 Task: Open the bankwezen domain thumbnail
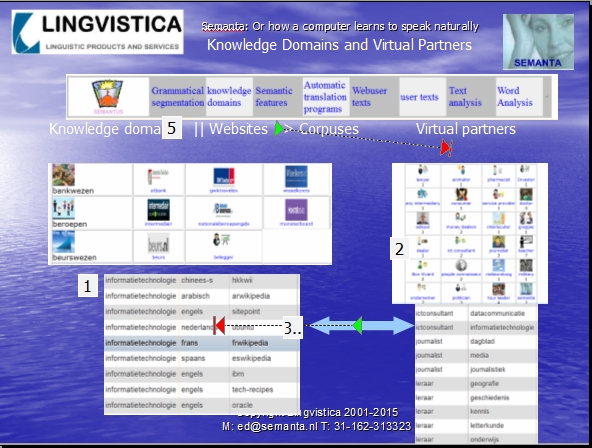tap(63, 175)
